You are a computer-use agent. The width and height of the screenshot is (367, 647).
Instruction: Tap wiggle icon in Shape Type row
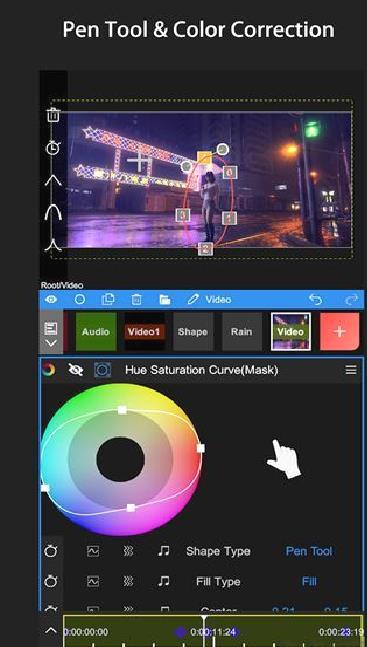tap(128, 551)
